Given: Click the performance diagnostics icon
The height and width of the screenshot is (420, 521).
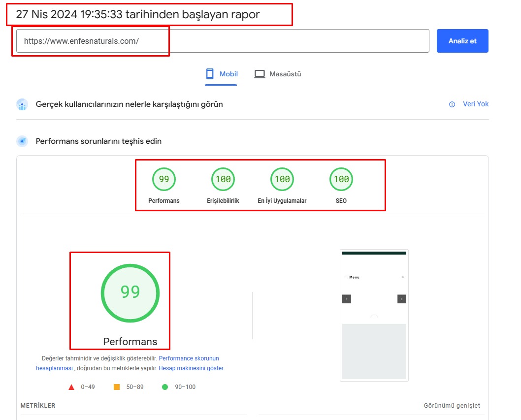Looking at the screenshot, I should point(22,141).
